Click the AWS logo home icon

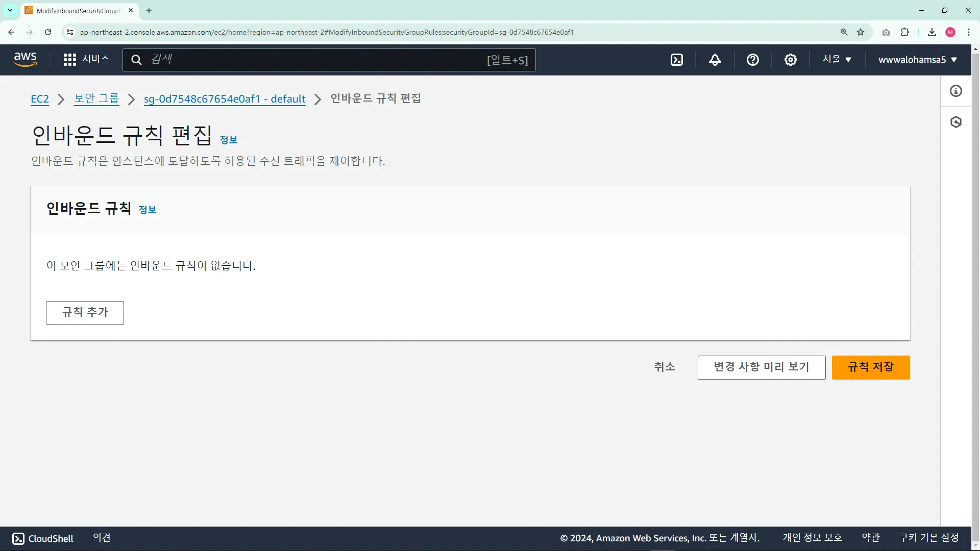point(25,59)
